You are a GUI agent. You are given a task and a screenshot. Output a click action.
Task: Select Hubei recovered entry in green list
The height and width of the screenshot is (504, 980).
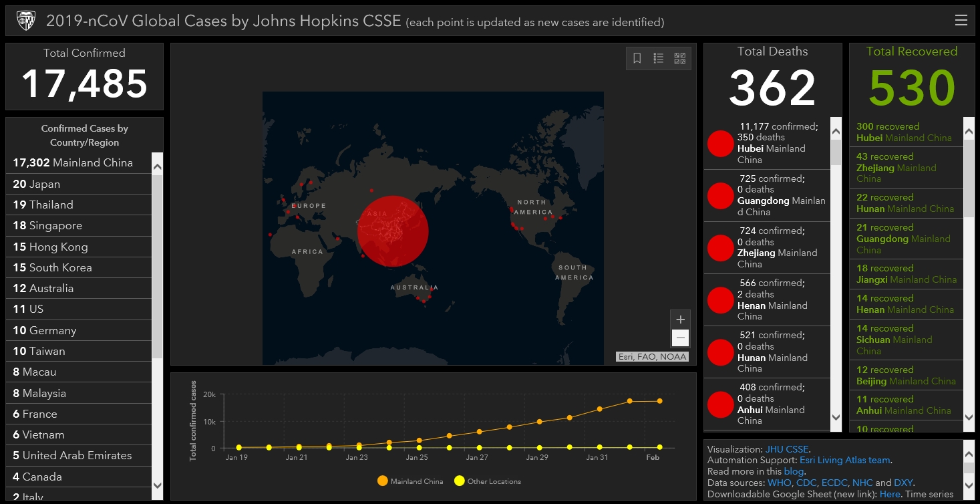pyautogui.click(x=904, y=132)
